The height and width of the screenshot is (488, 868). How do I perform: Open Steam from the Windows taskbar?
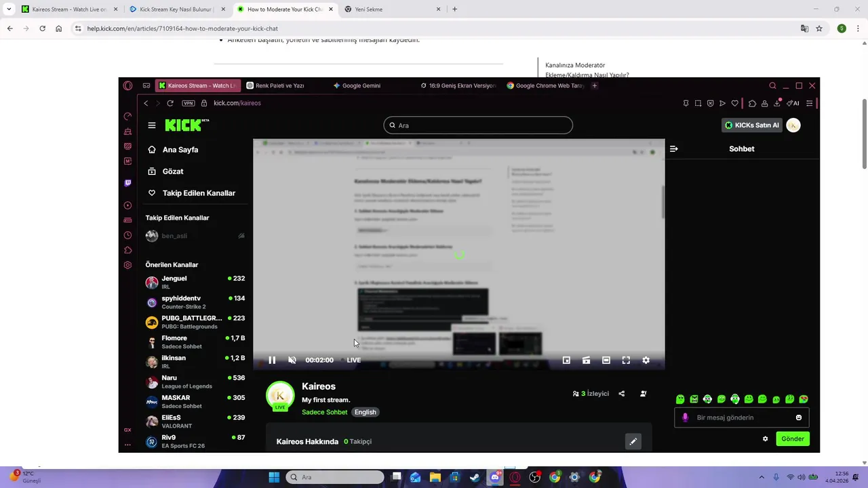[x=475, y=477]
